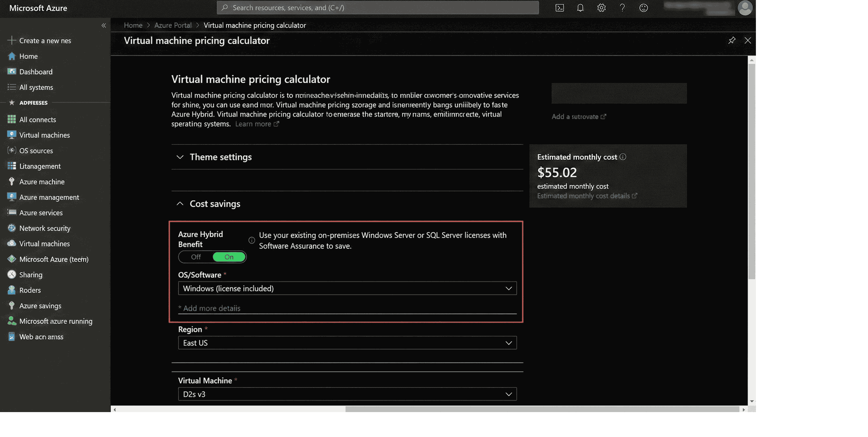Select Network security in sidebar
Image resolution: width=868 pixels, height=437 pixels.
pos(45,228)
